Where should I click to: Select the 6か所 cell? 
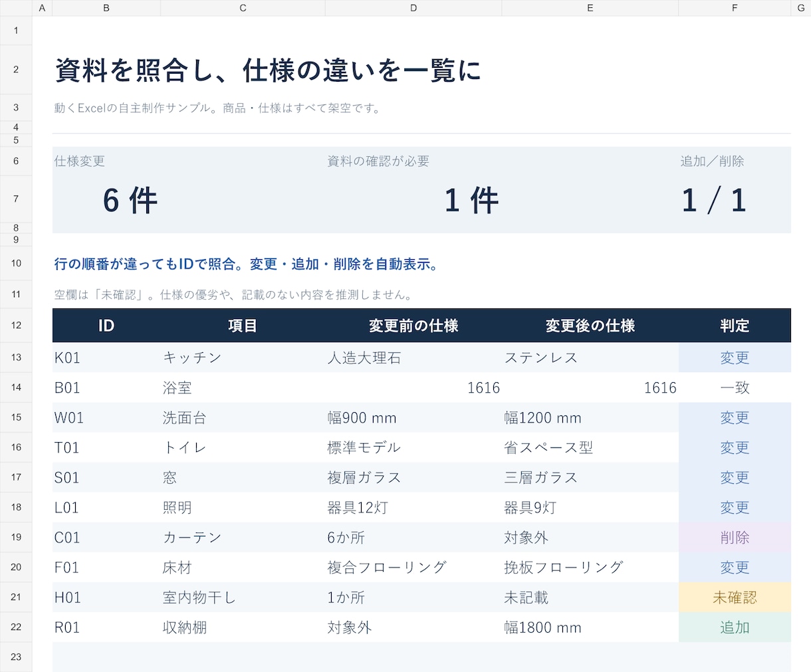pos(413,537)
